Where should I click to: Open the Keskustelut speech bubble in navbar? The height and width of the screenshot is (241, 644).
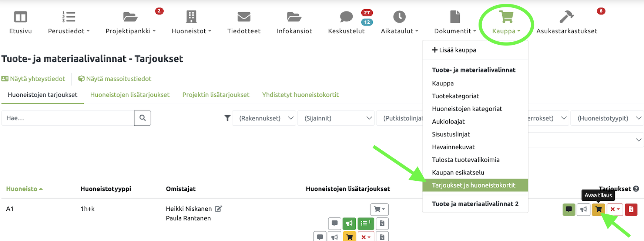346,17
